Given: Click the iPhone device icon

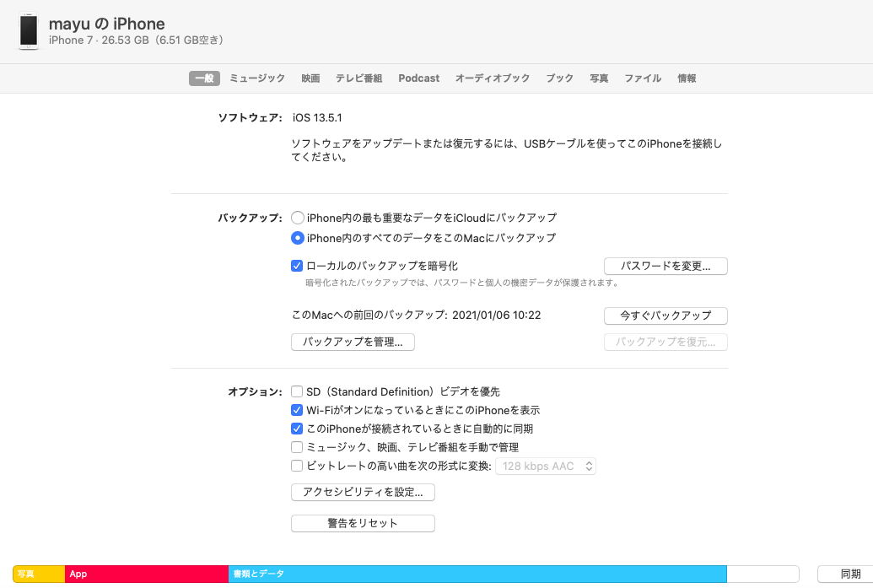Looking at the screenshot, I should [x=29, y=30].
